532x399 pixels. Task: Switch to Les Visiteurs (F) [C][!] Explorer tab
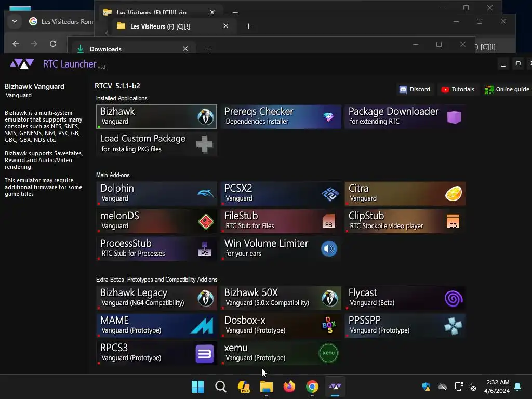pyautogui.click(x=173, y=26)
